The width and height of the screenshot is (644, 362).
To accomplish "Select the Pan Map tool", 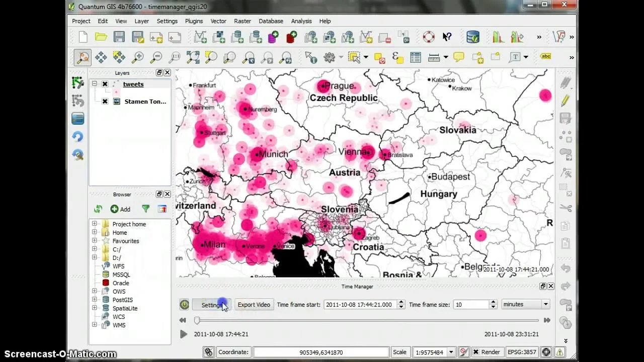I will tap(101, 57).
